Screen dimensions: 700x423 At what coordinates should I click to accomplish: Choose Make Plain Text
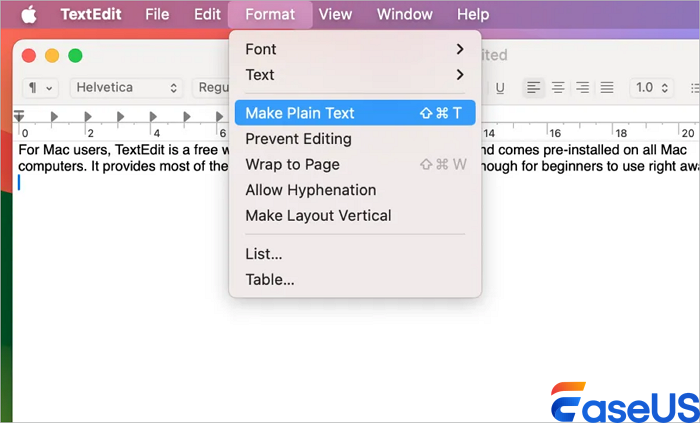click(x=355, y=113)
